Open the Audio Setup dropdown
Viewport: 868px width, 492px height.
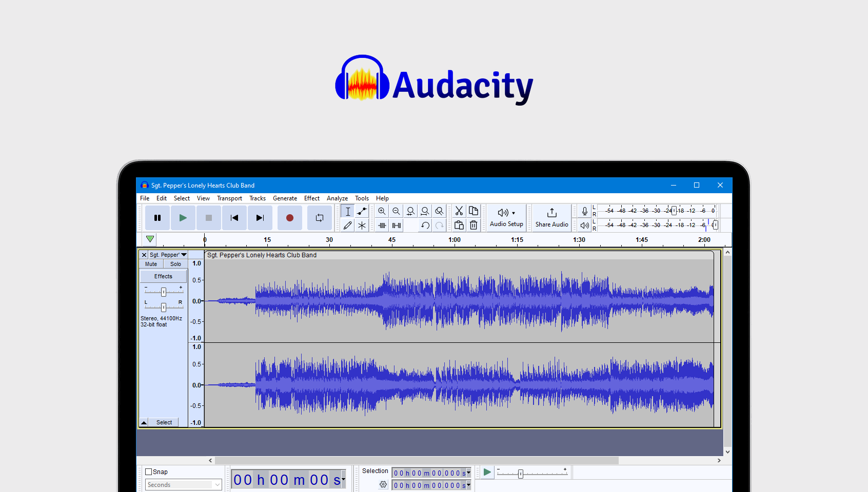[506, 218]
